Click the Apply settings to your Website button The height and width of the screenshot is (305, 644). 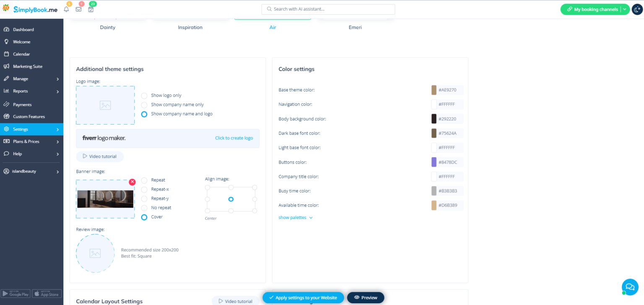(303, 297)
